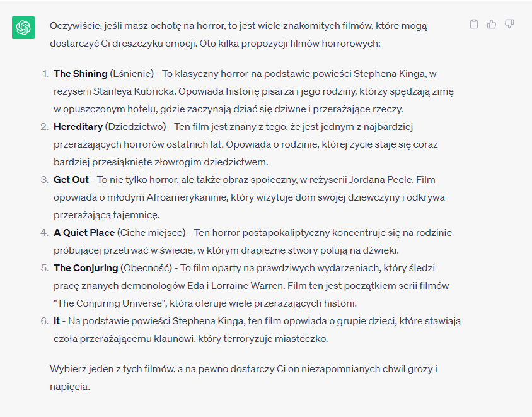532x417 pixels.
Task: Give the response a thumbs up
Action: point(492,24)
